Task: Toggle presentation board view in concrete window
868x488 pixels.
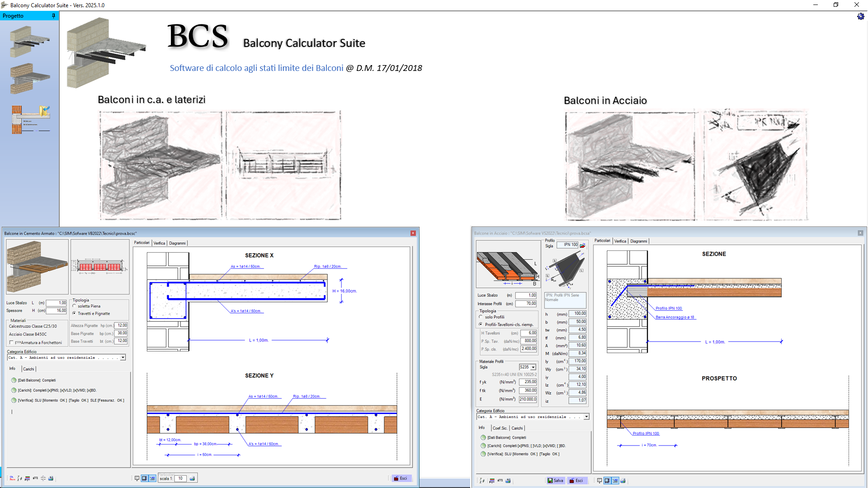Action: pyautogui.click(x=137, y=478)
